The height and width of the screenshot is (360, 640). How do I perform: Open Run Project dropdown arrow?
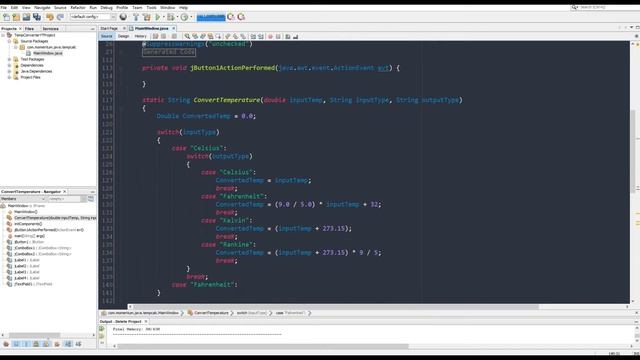pyautogui.click(x=164, y=17)
